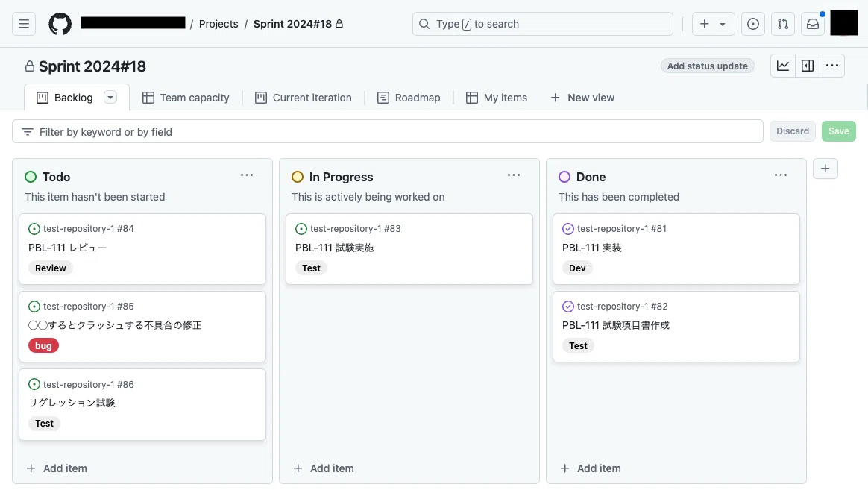Open the project Insights chart icon
Image resolution: width=868 pixels, height=490 pixels.
783,66
